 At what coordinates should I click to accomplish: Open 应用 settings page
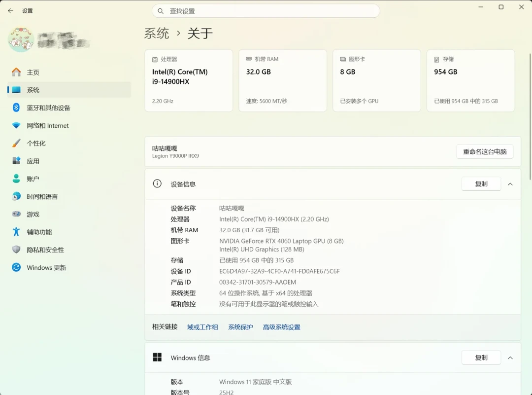coord(69,161)
